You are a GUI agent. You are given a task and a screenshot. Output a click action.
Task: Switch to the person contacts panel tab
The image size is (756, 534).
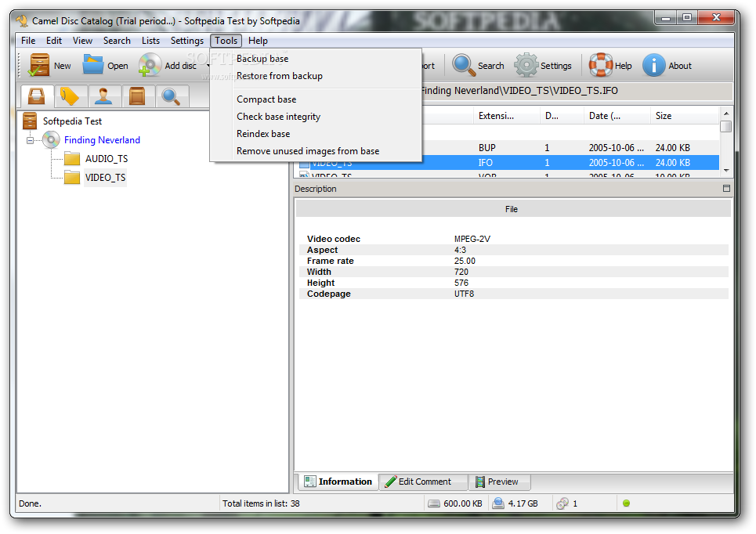tap(104, 96)
